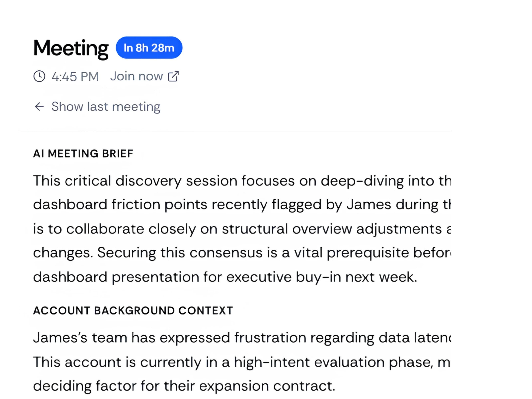The height and width of the screenshot is (399, 532).
Task: Click the line starting James's team has expressed
Action: [x=242, y=338]
